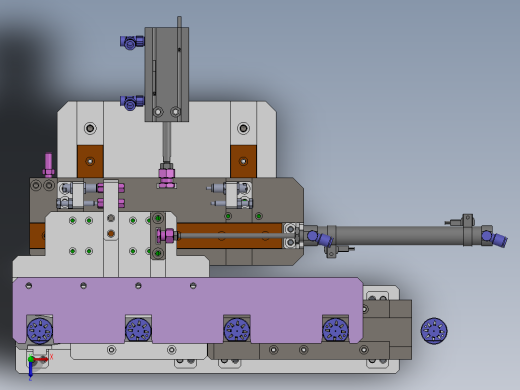Select the second blue connector from the left
This screenshot has height=390, width=520.
(138, 331)
